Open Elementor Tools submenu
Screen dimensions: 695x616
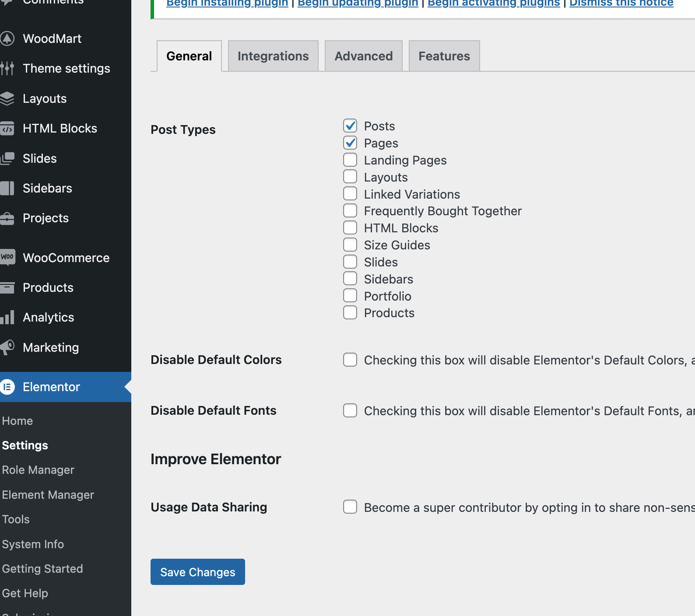pyautogui.click(x=16, y=519)
